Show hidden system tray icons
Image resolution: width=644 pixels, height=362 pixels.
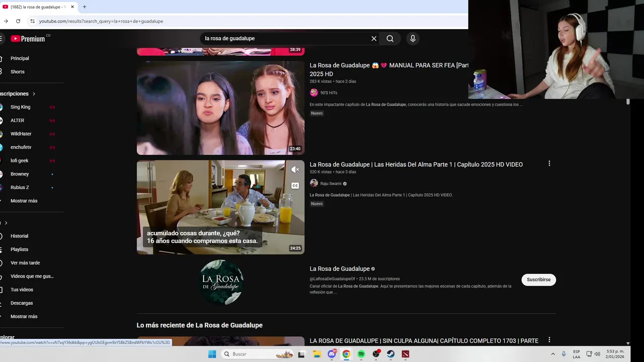[x=553, y=354]
